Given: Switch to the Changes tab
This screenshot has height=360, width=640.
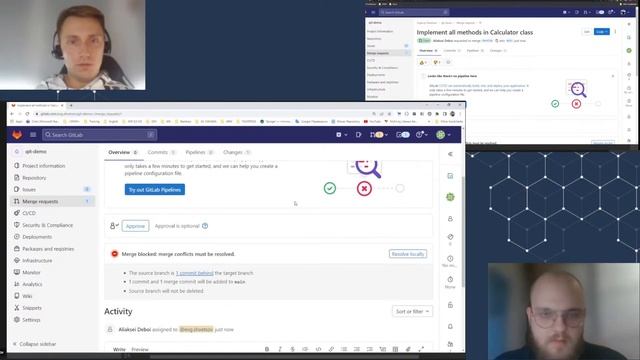Looking at the screenshot, I should pyautogui.click(x=236, y=152).
